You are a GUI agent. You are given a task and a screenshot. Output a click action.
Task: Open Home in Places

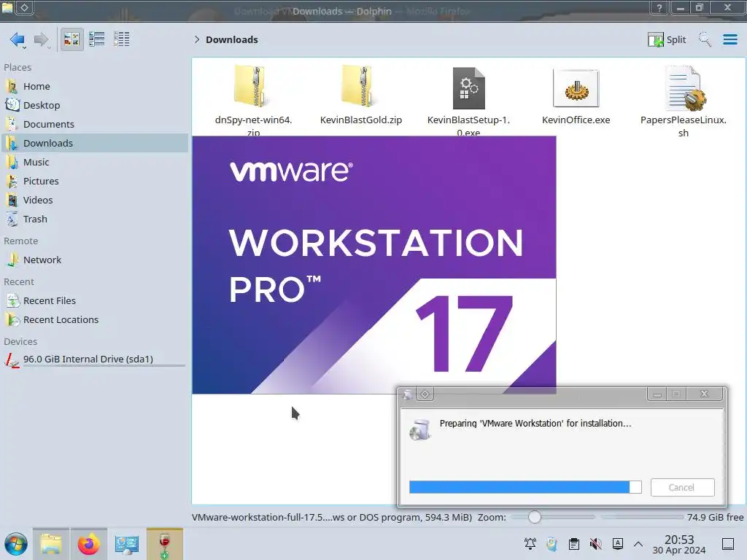coord(96,86)
